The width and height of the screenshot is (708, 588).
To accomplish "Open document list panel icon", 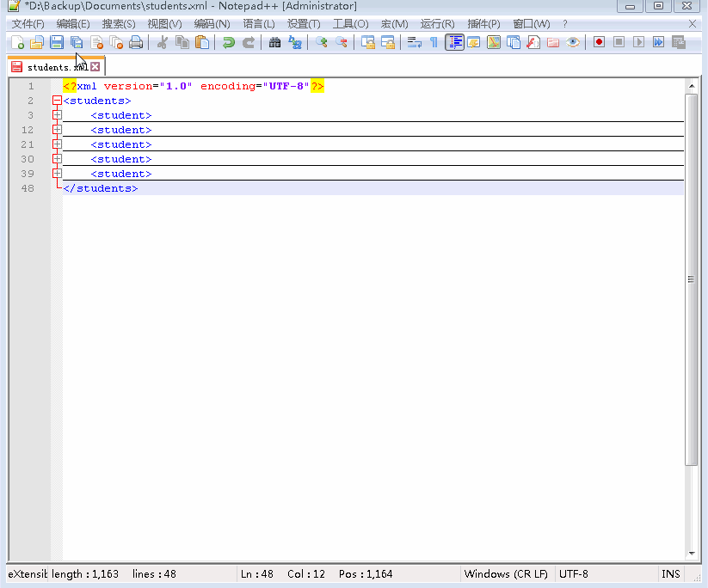I will pos(514,42).
